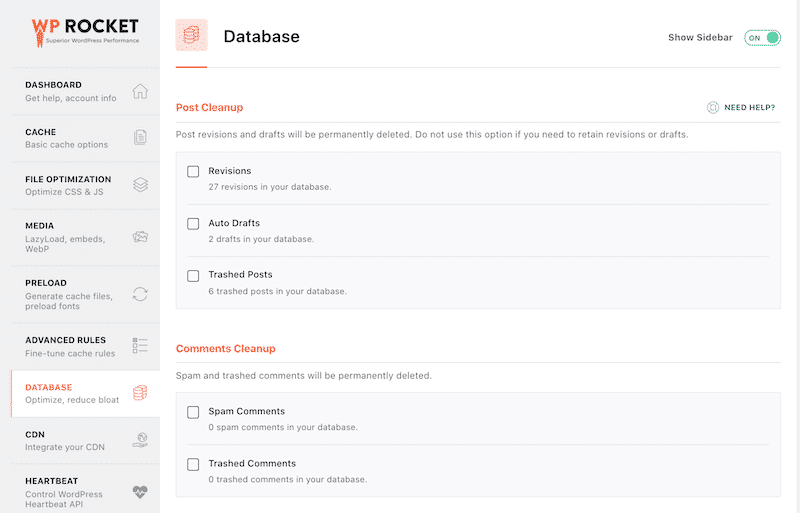
Task: Click the Database stack icon in sidebar
Action: coord(140,393)
